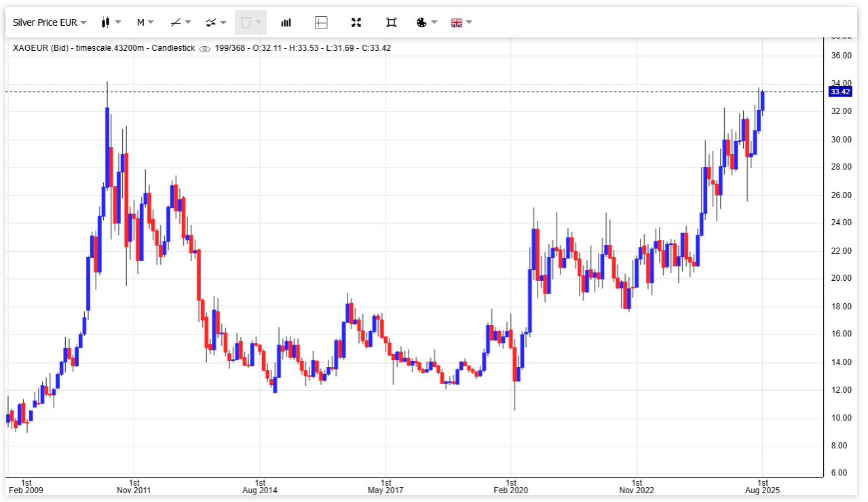Open the color palette theme icon

click(421, 22)
